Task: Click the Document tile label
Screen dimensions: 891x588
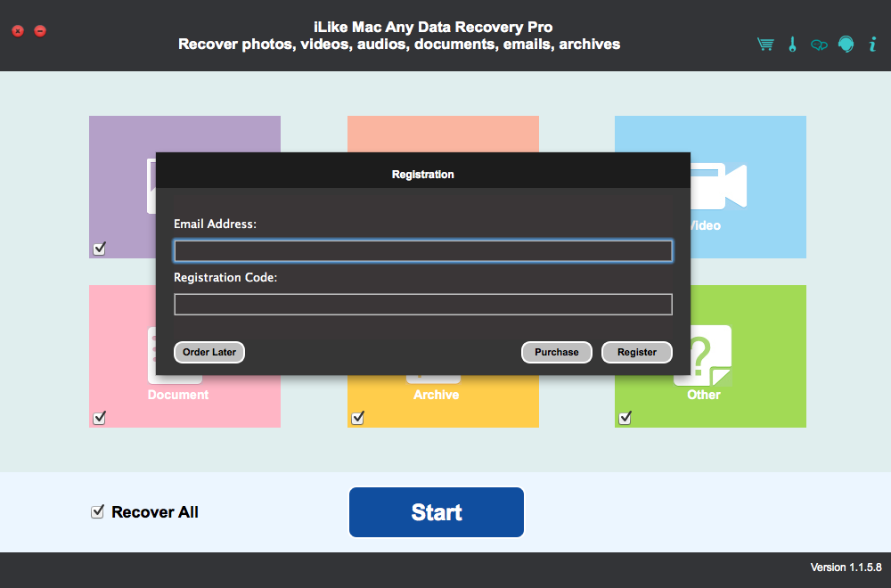Action: coord(178,395)
